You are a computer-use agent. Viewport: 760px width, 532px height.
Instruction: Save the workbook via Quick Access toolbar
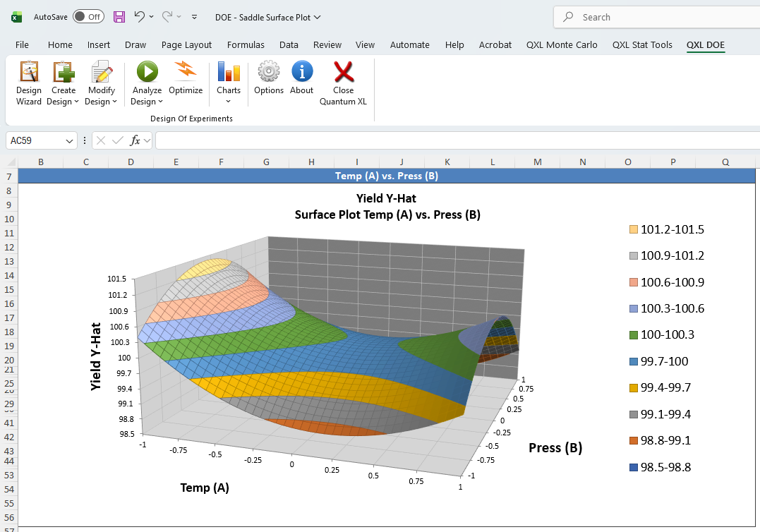coord(119,17)
